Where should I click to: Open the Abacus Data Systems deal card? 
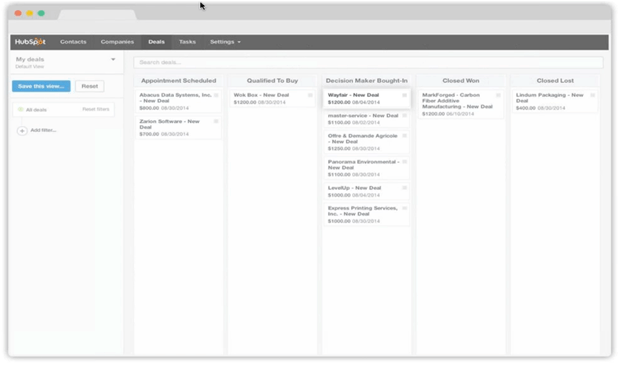(178, 101)
